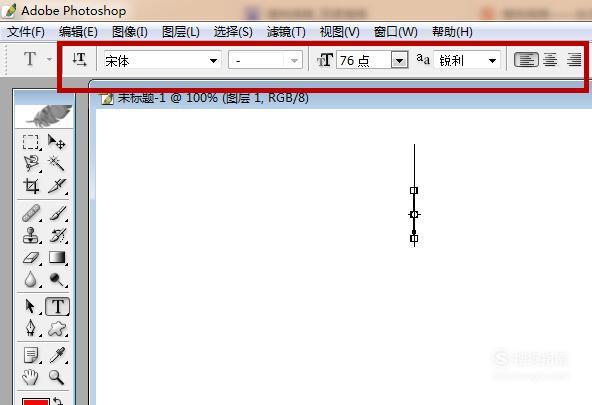592x405 pixels.
Task: Click the document icon in title bar
Action: pyautogui.click(x=107, y=99)
